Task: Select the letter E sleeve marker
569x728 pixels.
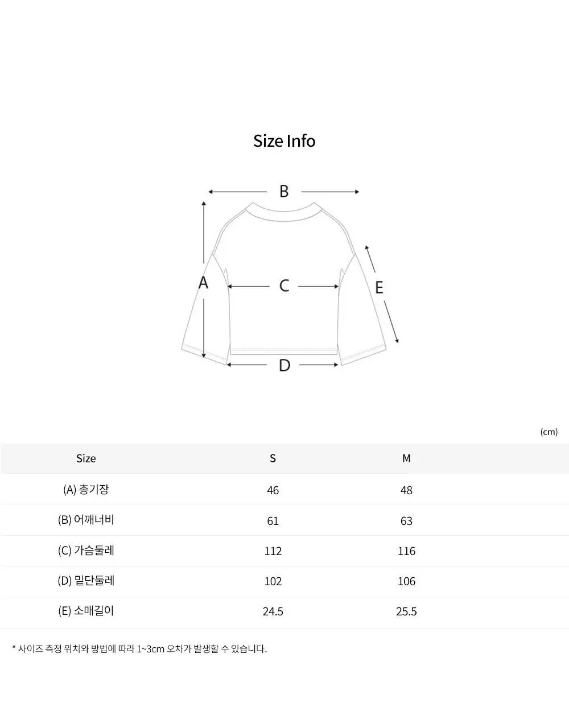Action: point(379,288)
